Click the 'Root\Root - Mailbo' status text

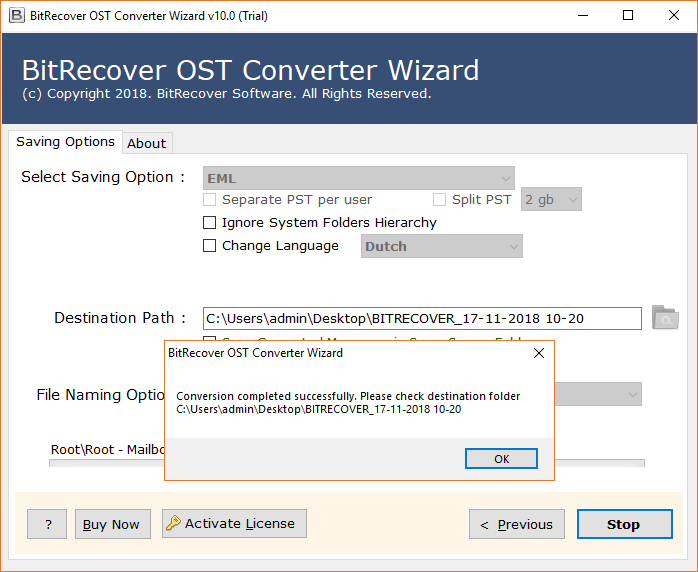(x=108, y=450)
